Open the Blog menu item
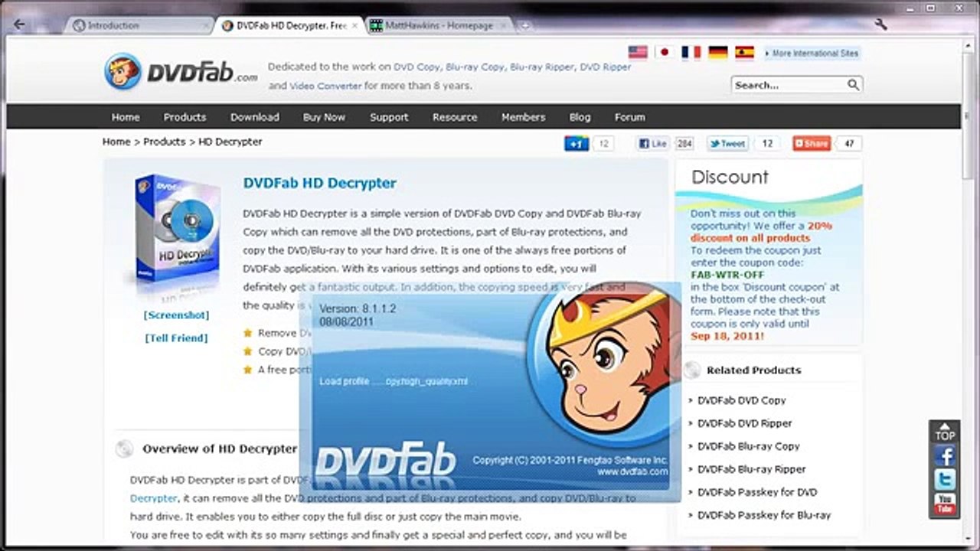 (x=580, y=117)
